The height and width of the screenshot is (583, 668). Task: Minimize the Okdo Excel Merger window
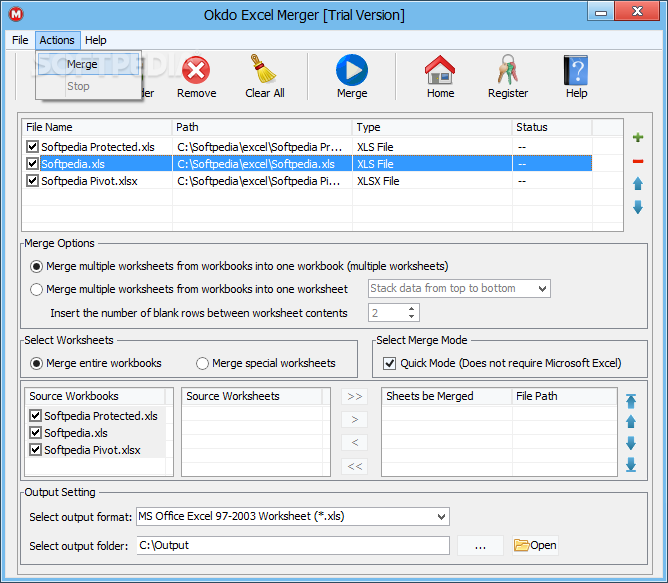(601, 12)
